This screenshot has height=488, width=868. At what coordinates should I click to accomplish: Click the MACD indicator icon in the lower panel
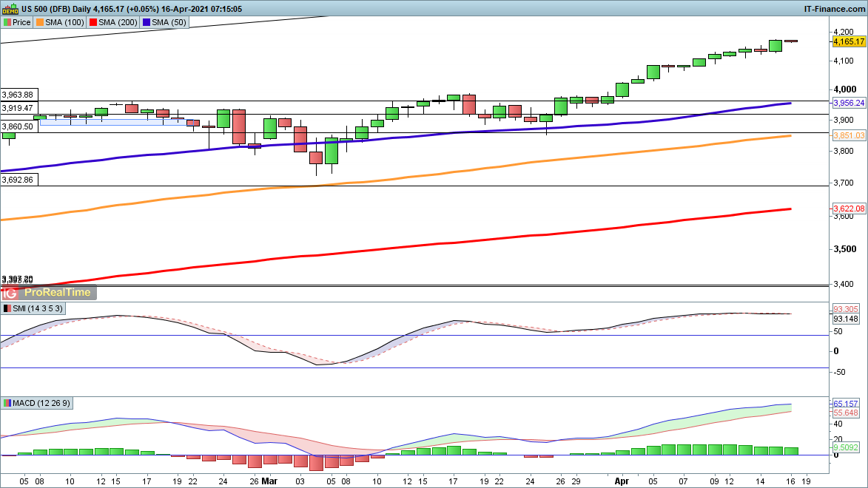[7, 403]
